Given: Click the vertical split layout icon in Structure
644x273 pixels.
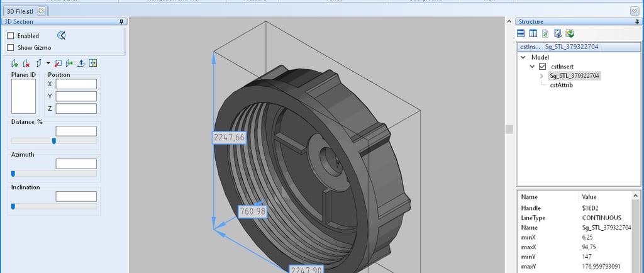Looking at the screenshot, I should point(533,34).
